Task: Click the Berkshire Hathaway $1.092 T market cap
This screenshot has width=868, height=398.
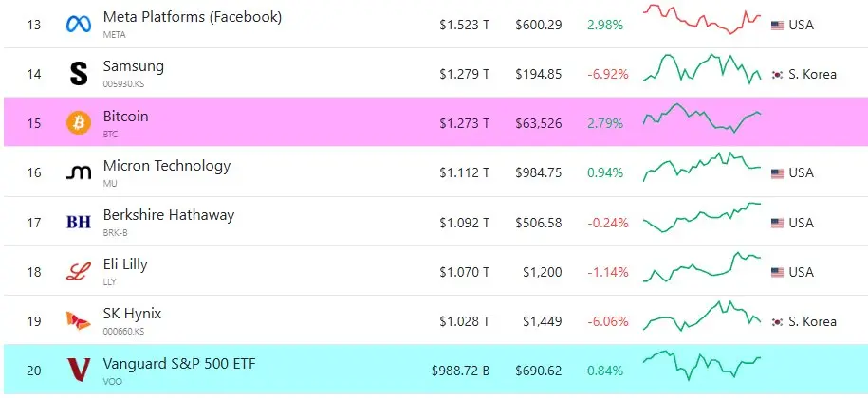Action: (x=465, y=223)
